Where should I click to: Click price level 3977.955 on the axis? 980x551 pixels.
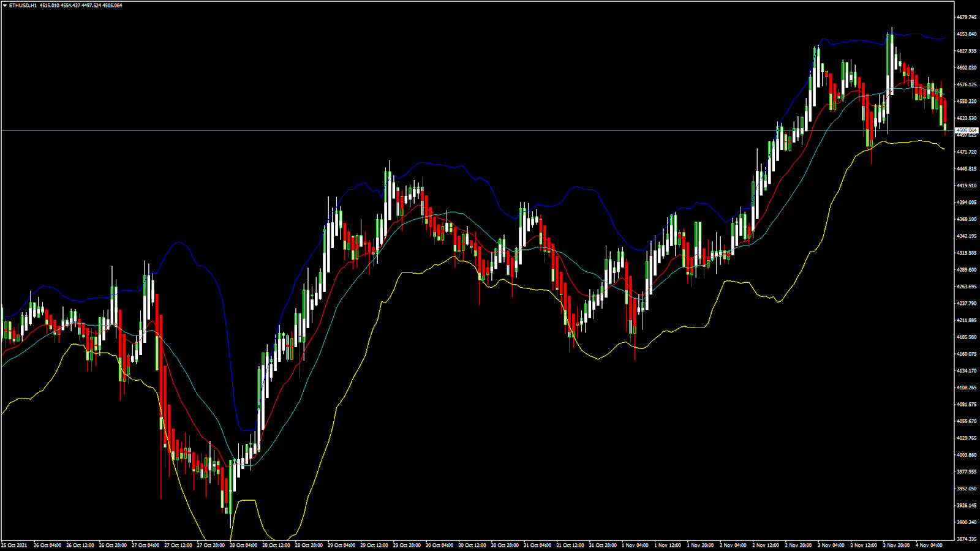[967, 472]
